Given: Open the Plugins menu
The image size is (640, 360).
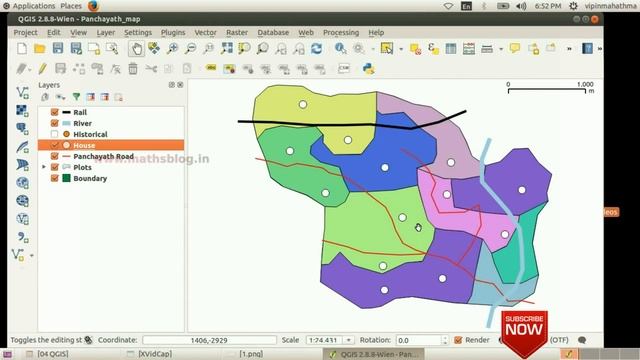Looking at the screenshot, I should [x=173, y=33].
